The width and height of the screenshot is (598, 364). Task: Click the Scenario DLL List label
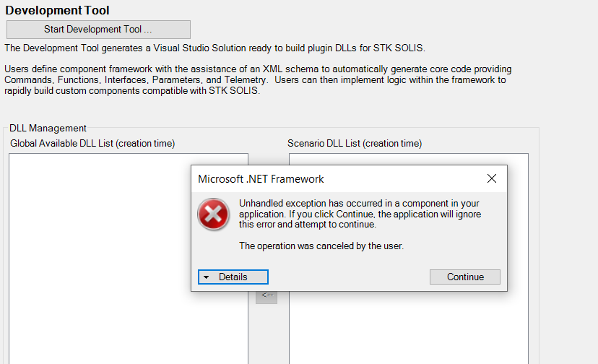tap(354, 144)
